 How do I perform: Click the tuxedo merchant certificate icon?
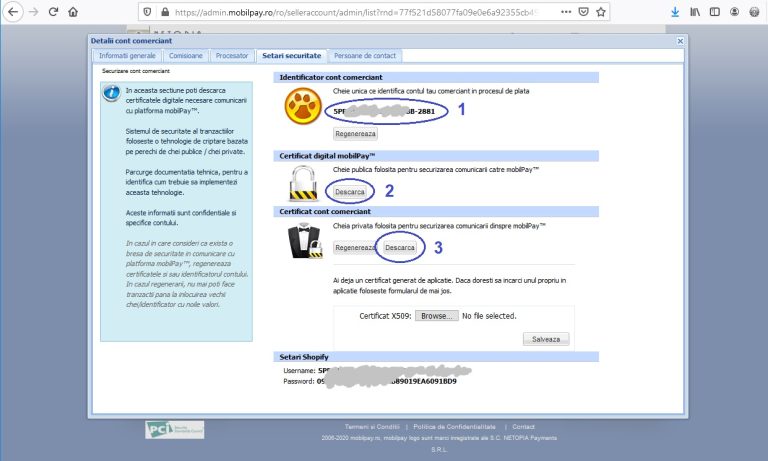point(305,241)
